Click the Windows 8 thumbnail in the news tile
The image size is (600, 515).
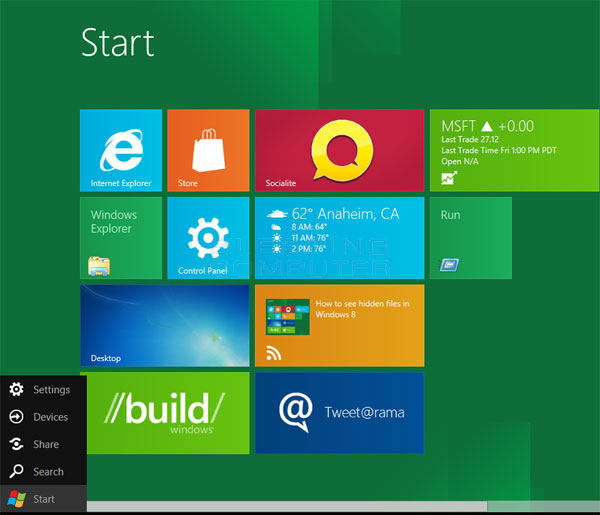coord(288,317)
